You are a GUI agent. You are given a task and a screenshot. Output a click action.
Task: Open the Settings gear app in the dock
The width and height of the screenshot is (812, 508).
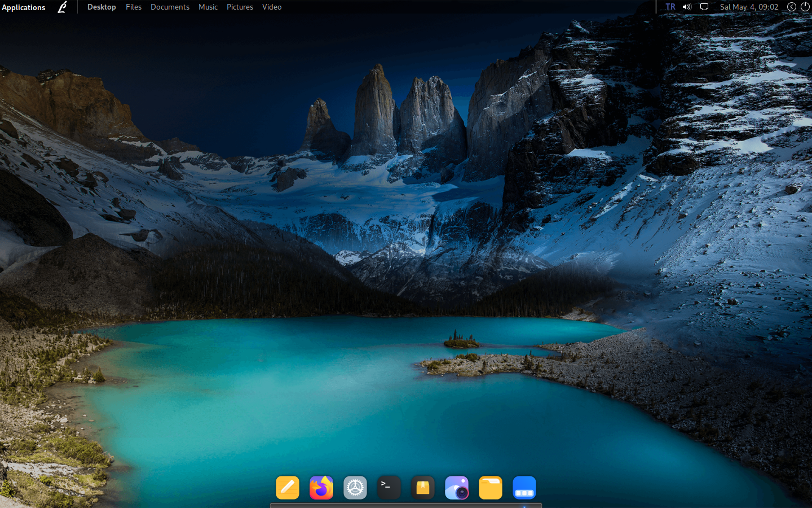click(355, 488)
